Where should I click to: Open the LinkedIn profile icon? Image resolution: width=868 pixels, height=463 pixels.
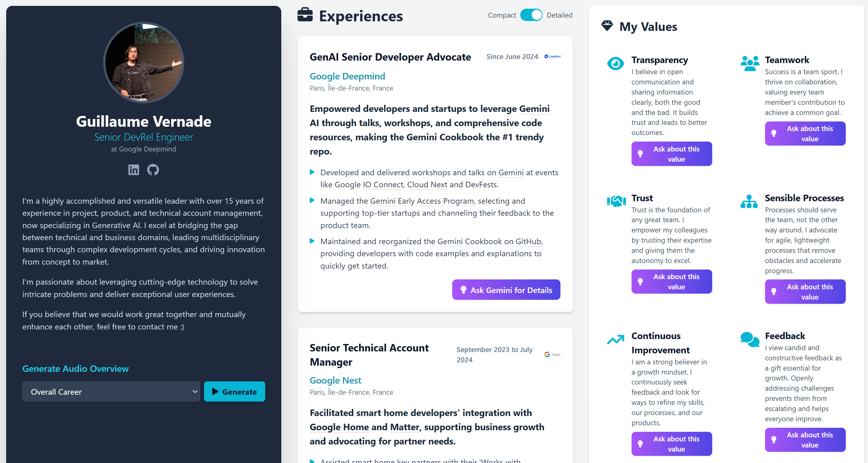134,169
